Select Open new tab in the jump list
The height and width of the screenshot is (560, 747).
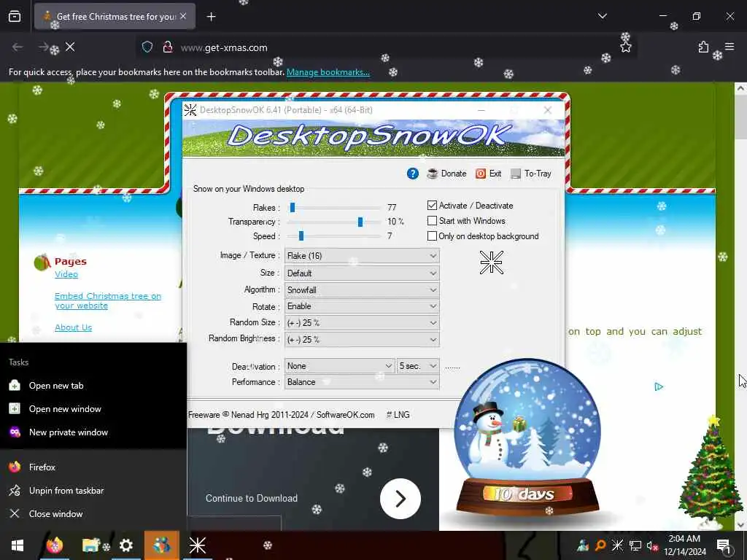point(93,386)
